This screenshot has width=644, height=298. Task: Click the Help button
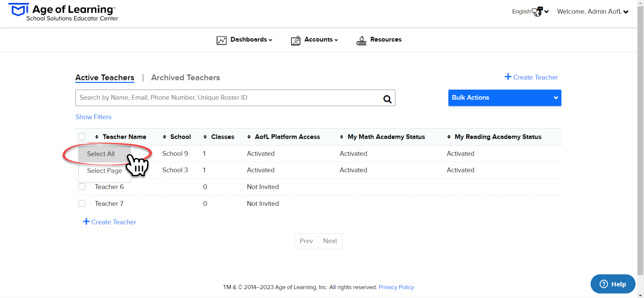tap(613, 284)
